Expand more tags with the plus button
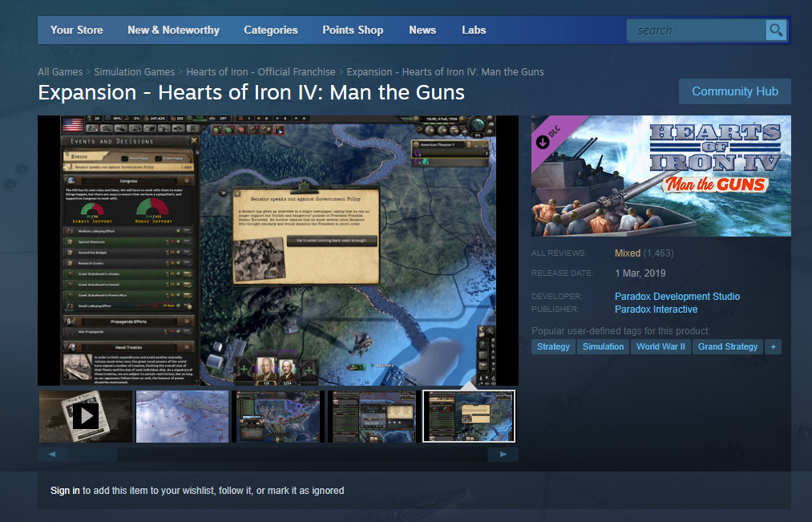The height and width of the screenshot is (522, 812). [x=774, y=347]
